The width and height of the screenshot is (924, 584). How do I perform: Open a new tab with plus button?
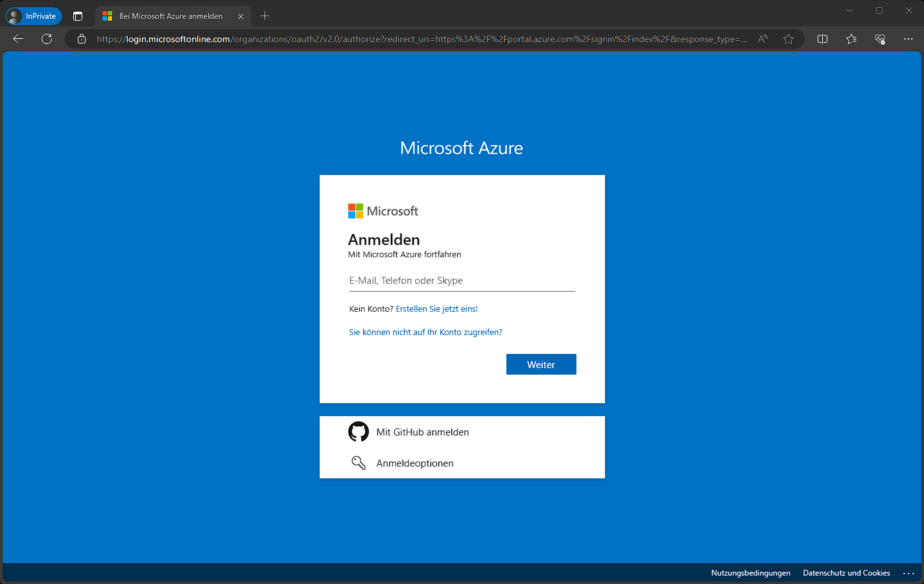point(265,16)
